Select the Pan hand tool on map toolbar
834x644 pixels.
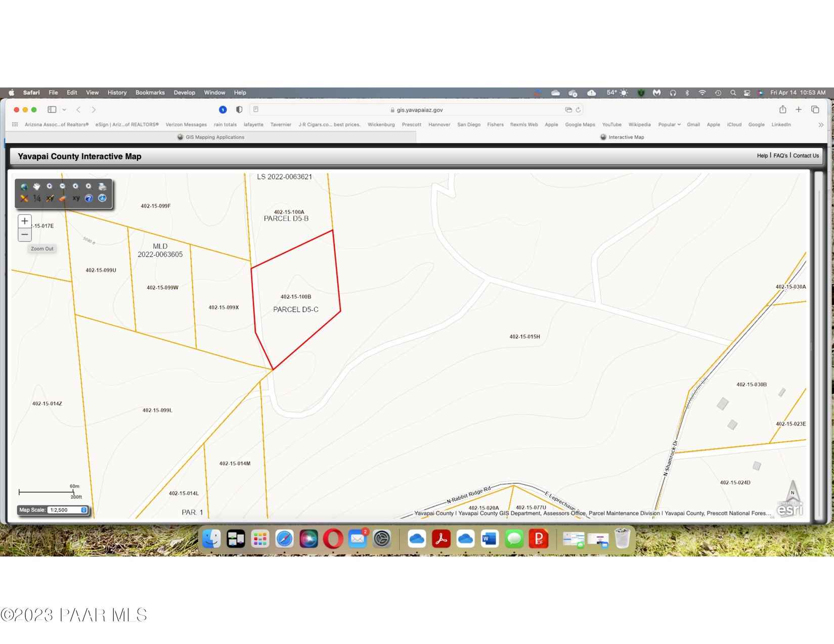tap(36, 186)
